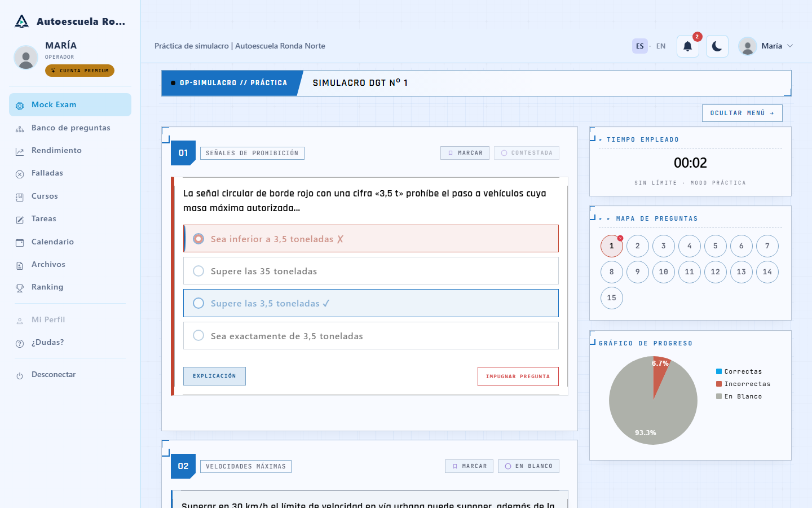Toggle Marcar on question 02
Image resolution: width=812 pixels, height=508 pixels.
click(x=469, y=466)
